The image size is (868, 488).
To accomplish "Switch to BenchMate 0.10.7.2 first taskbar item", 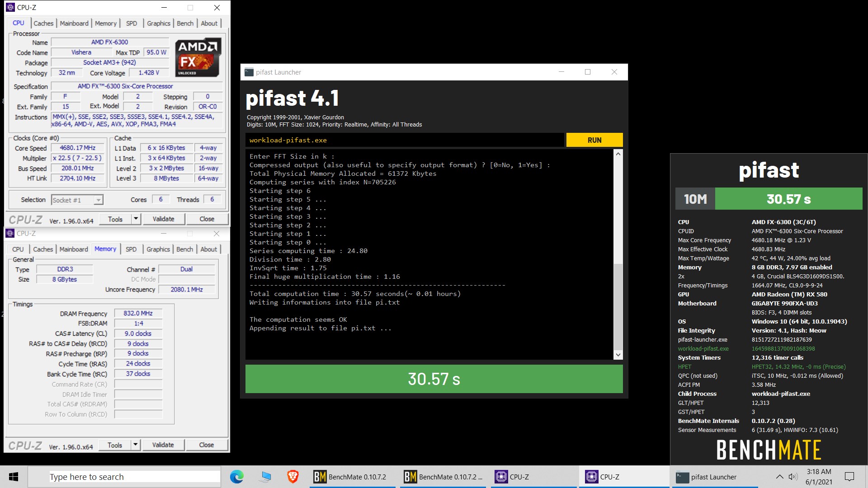I will pyautogui.click(x=353, y=477).
